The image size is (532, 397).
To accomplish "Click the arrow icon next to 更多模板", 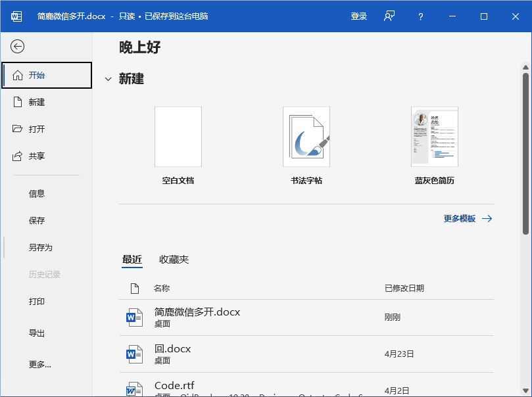I will (x=487, y=218).
